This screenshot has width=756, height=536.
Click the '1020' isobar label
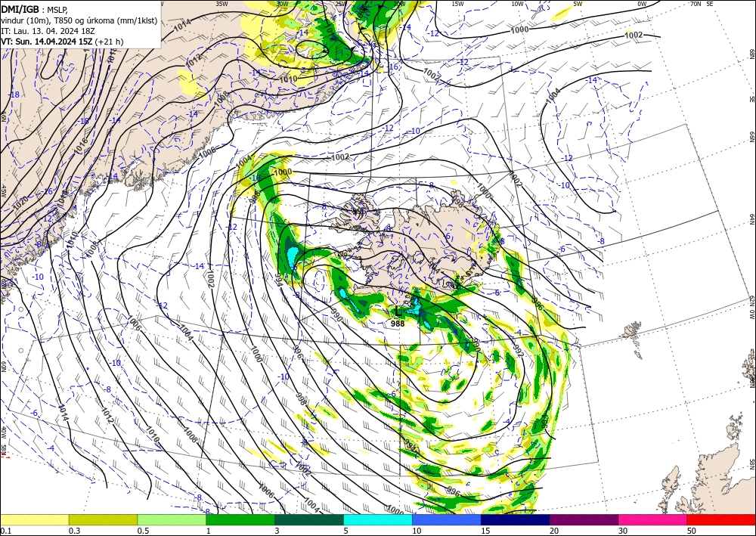click(x=20, y=202)
